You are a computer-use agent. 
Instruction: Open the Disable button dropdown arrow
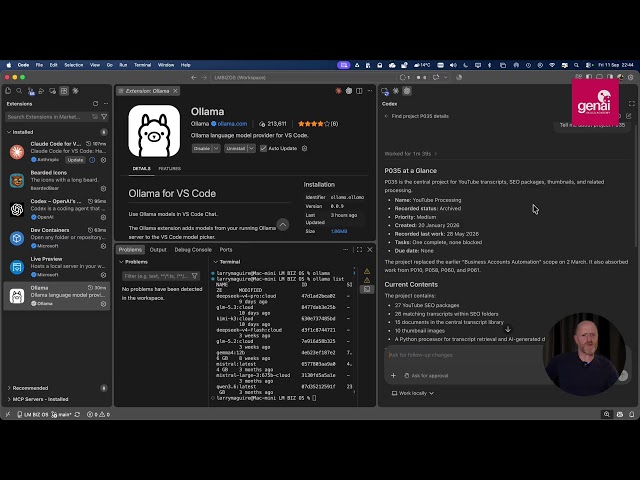pos(216,149)
